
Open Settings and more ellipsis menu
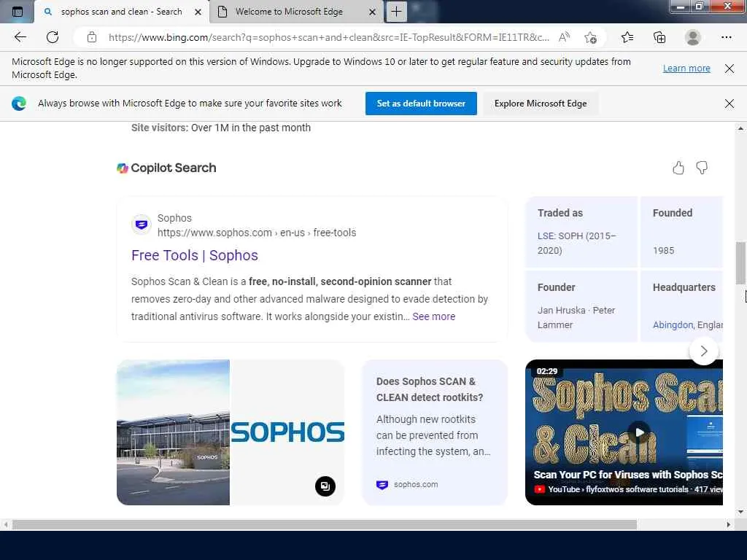pyautogui.click(x=726, y=37)
